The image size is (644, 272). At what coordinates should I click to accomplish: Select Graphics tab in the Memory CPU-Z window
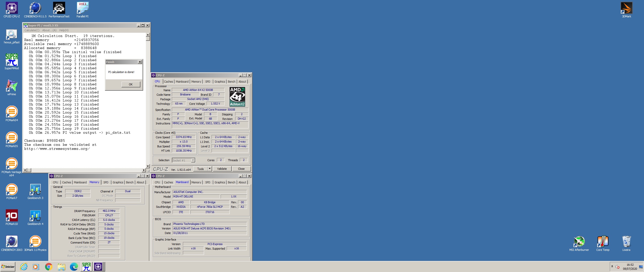coord(118,182)
